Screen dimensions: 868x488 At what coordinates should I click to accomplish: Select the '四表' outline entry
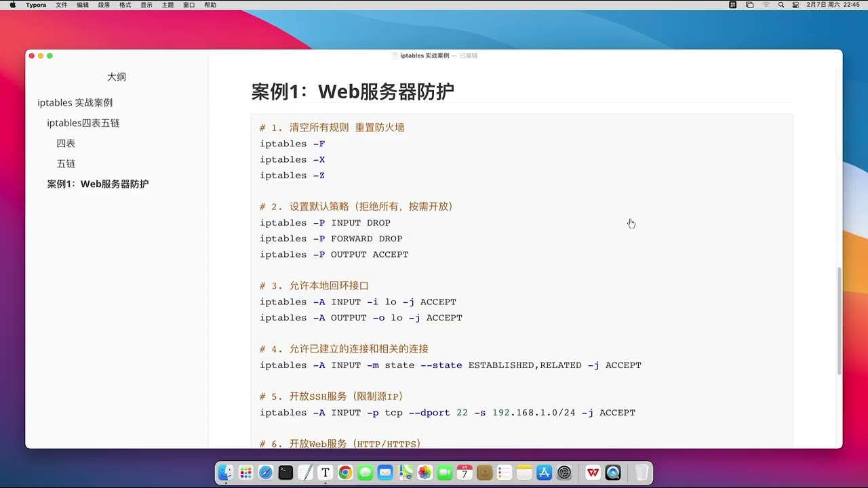point(66,144)
